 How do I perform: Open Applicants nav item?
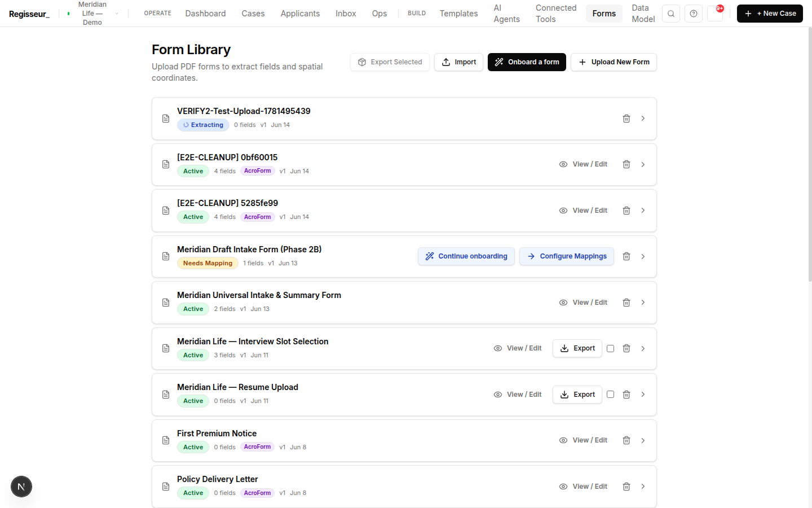coord(300,14)
